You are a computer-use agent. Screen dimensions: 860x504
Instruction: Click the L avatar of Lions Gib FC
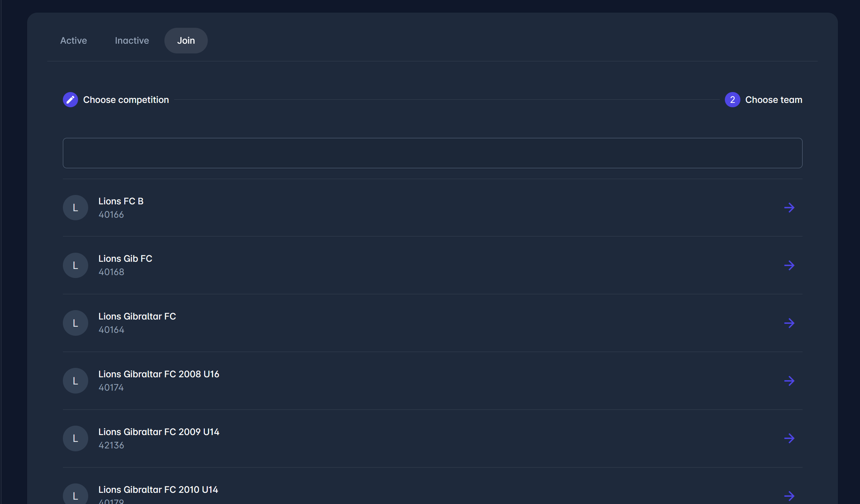76,265
